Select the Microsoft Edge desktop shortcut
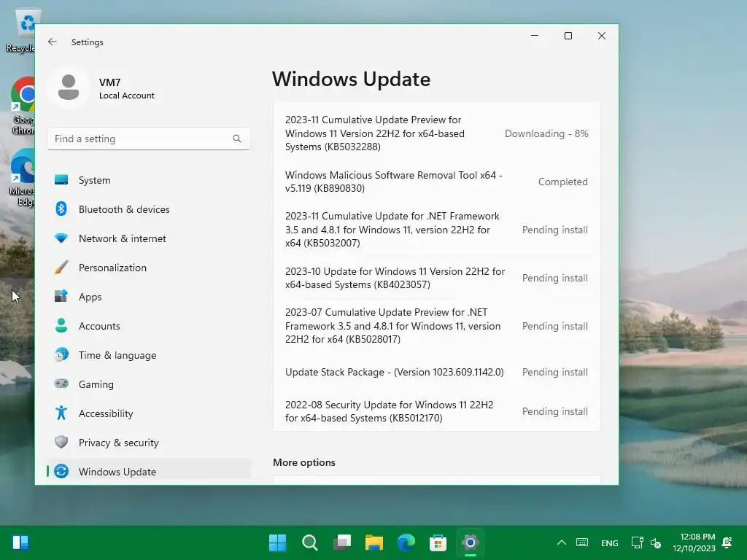This screenshot has height=560, width=747. 23,178
